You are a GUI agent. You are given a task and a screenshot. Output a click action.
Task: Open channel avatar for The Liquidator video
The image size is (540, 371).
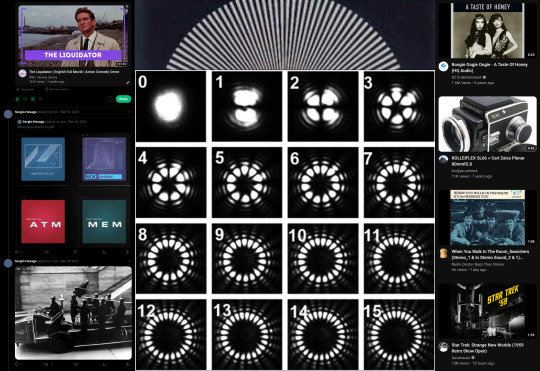click(x=22, y=73)
